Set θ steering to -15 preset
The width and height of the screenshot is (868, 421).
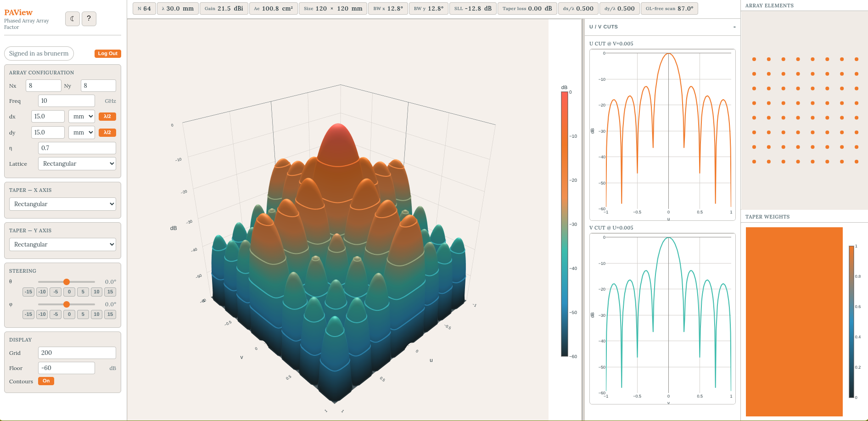click(x=28, y=292)
